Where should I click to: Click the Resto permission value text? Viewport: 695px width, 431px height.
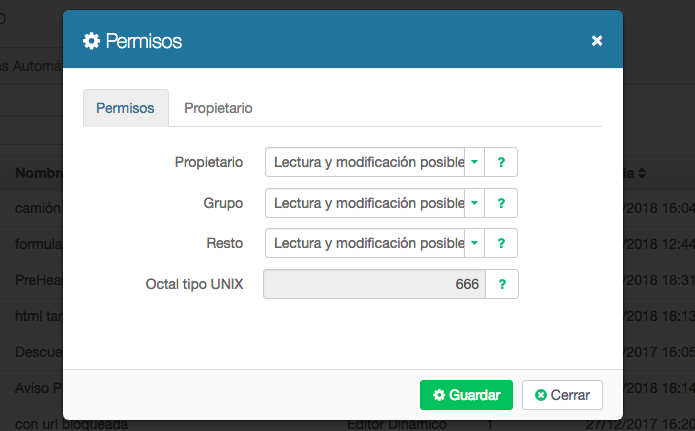coord(367,243)
